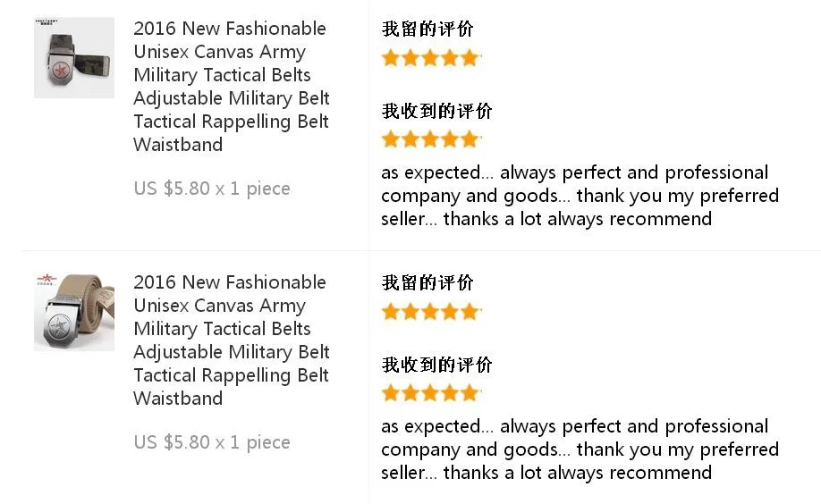Click the fifth star under 我收到的评价 for khaki belt
Viewport: 821px width, 504px height.
click(x=470, y=393)
